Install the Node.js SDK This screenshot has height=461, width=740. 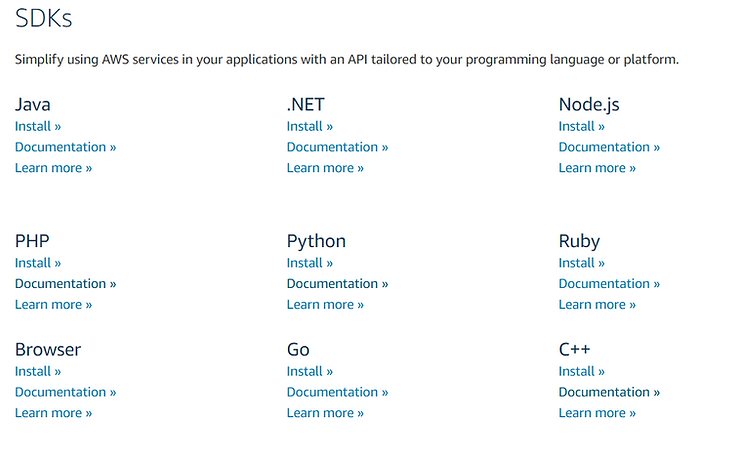click(581, 126)
